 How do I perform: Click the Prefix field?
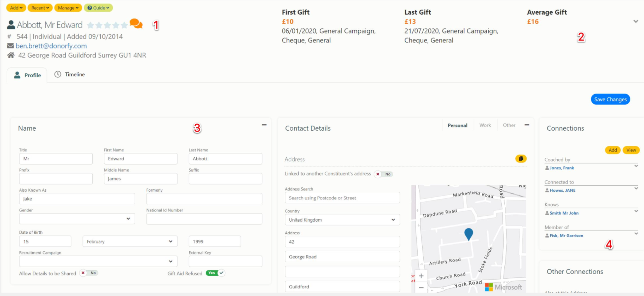[x=56, y=179]
